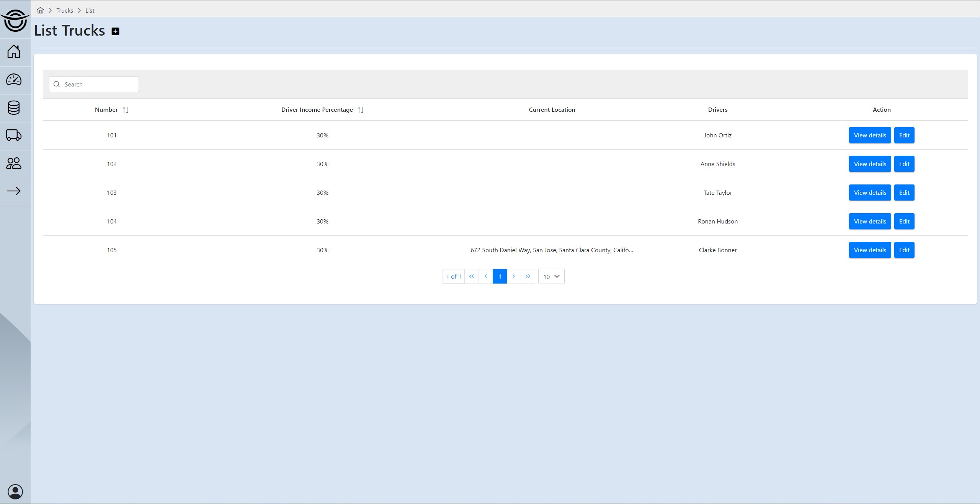Select Edit for Clarke Bonner truck 105
Screen dimensions: 980x504
pyautogui.click(x=904, y=250)
